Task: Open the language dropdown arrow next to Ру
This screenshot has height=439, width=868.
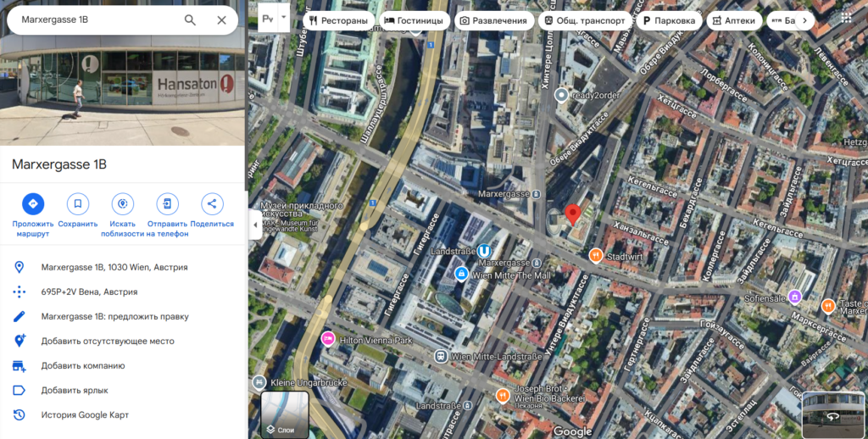Action: (x=284, y=17)
